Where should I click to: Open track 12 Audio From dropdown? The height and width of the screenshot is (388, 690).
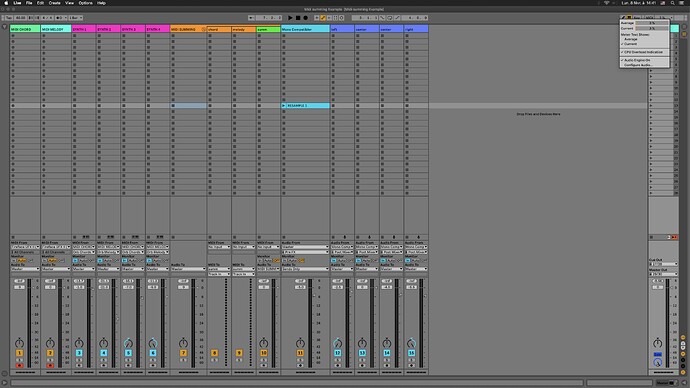pyautogui.click(x=342, y=247)
